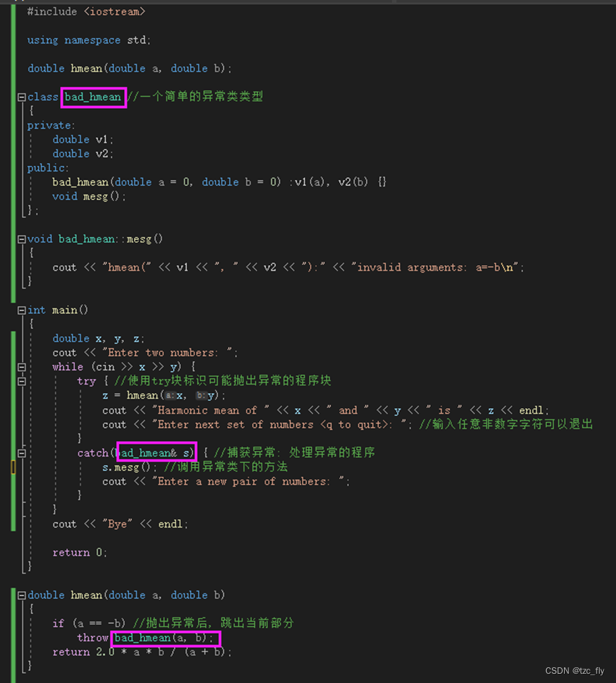Collapse the double hmean function definition
Screen dimensions: 616x683
pyautogui.click(x=21, y=595)
